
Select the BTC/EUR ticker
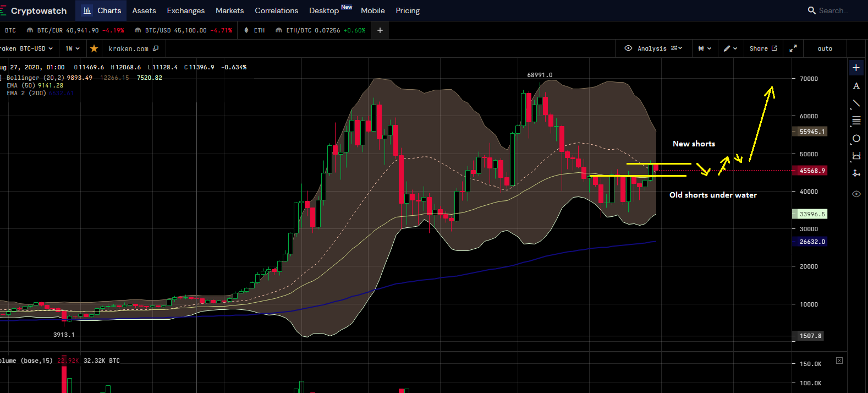click(x=75, y=30)
